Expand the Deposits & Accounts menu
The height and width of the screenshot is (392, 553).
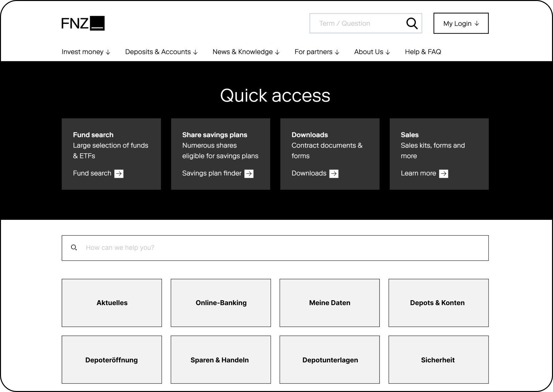coord(161,52)
